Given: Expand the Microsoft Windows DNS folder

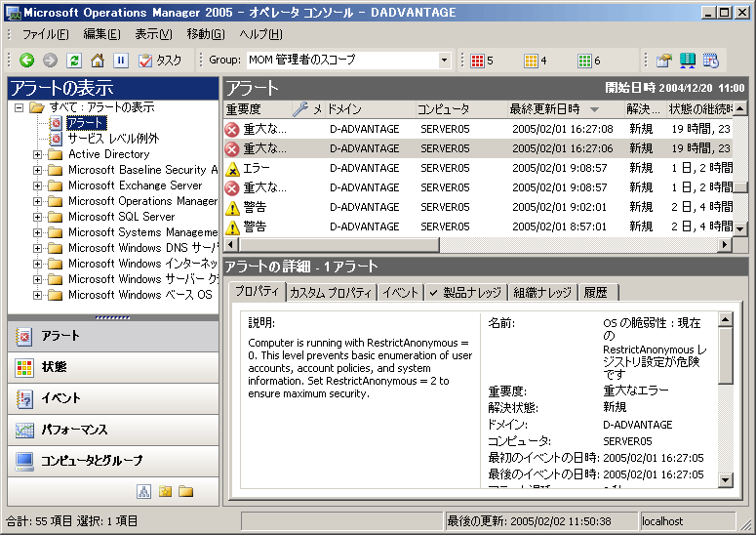Looking at the screenshot, I should tap(37, 248).
